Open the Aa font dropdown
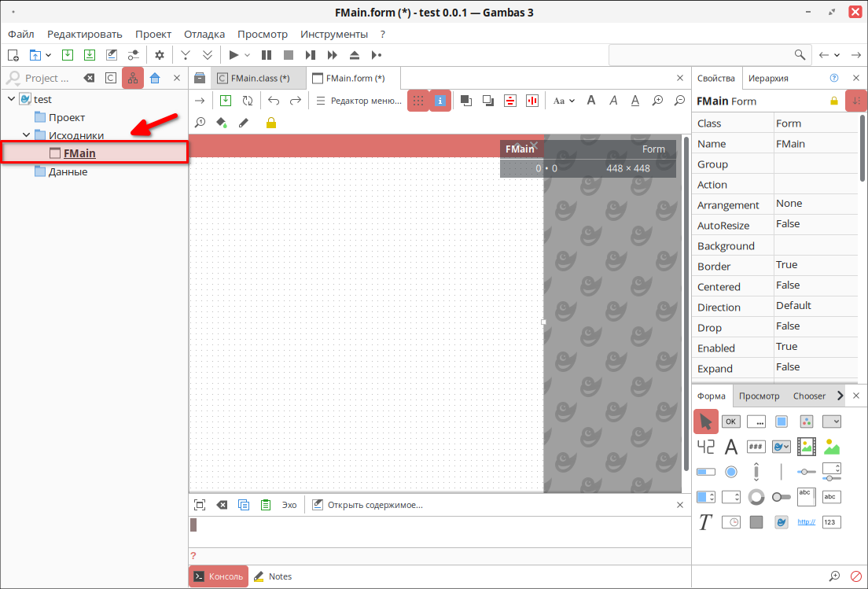 pyautogui.click(x=563, y=101)
